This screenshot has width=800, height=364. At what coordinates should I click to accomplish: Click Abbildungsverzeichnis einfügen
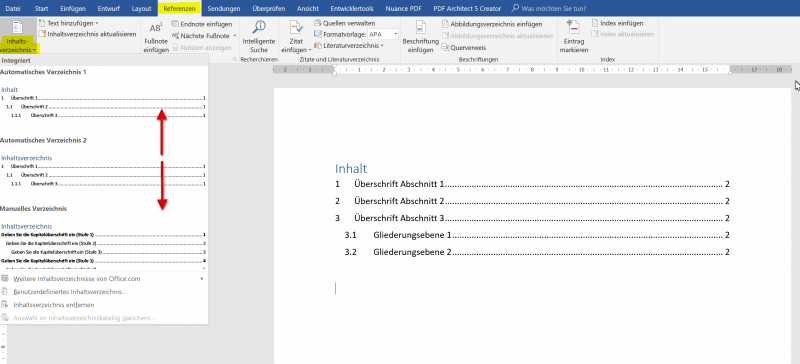[492, 24]
